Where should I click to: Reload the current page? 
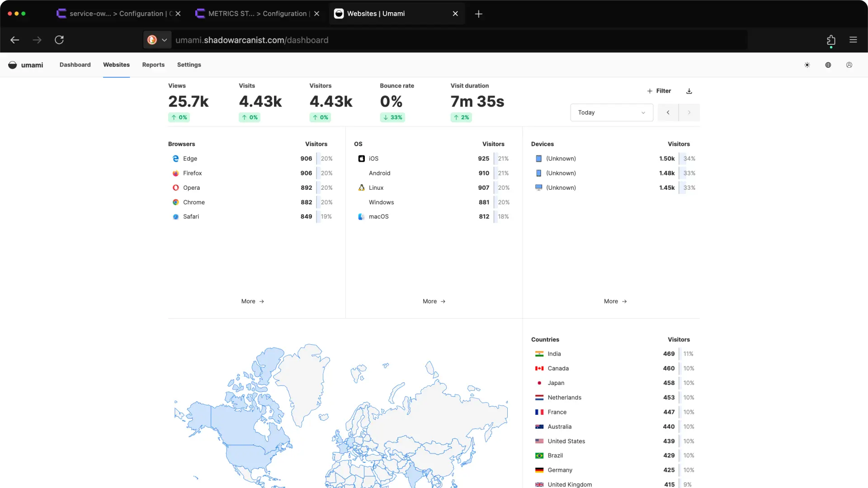pos(59,40)
